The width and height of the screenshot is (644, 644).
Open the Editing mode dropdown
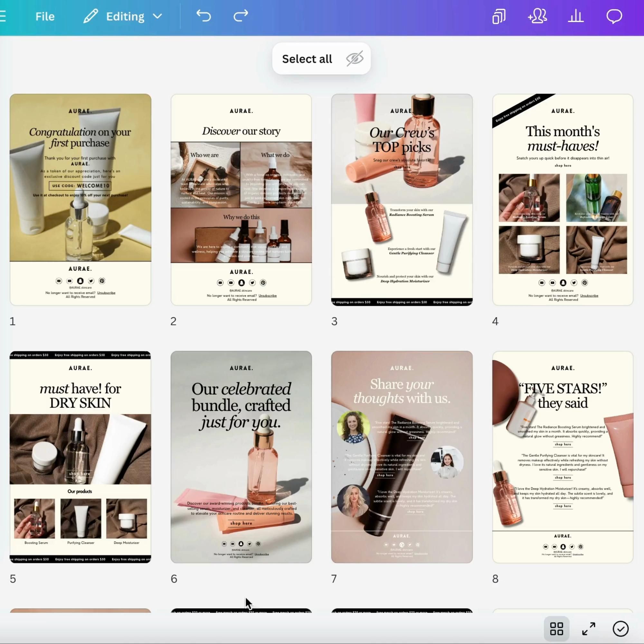123,16
